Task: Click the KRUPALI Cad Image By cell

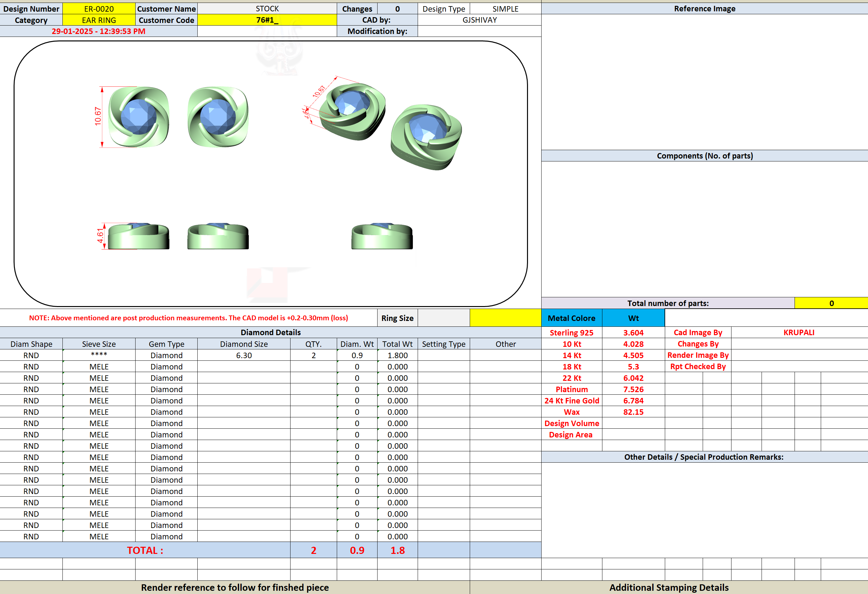Action: (x=799, y=333)
